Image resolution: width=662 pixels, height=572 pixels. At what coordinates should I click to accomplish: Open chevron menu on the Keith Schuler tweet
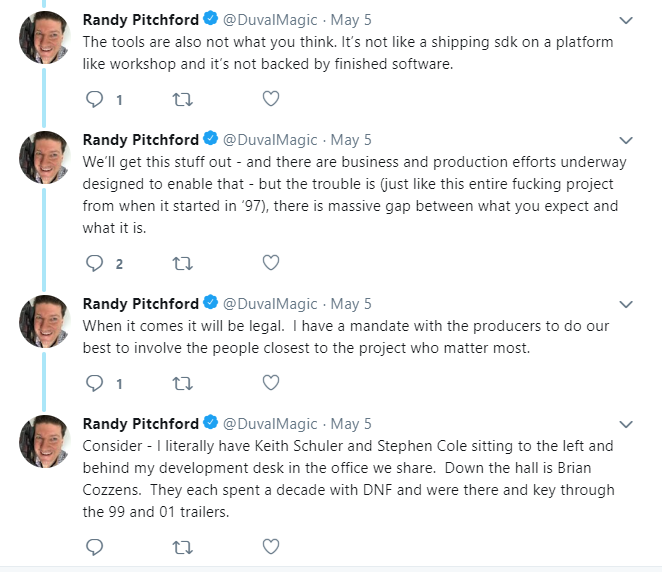point(626,424)
